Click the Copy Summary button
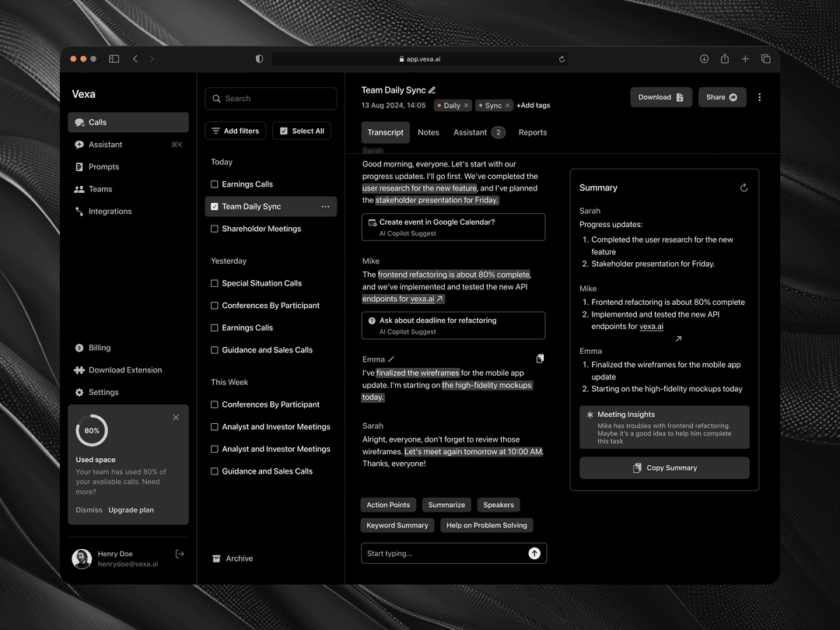840x630 pixels. tap(664, 468)
